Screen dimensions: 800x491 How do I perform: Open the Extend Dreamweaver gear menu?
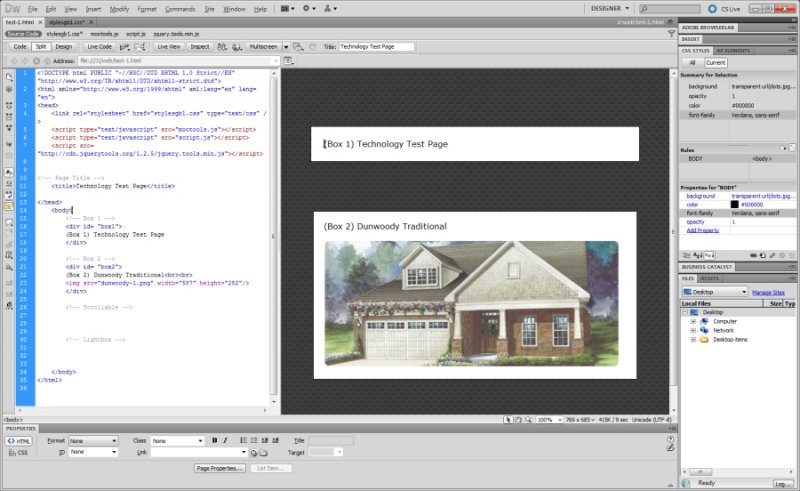309,8
